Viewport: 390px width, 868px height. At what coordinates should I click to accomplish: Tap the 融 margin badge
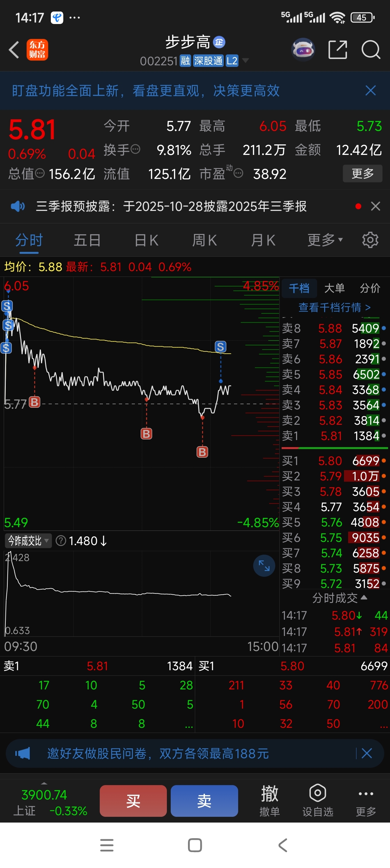click(185, 61)
